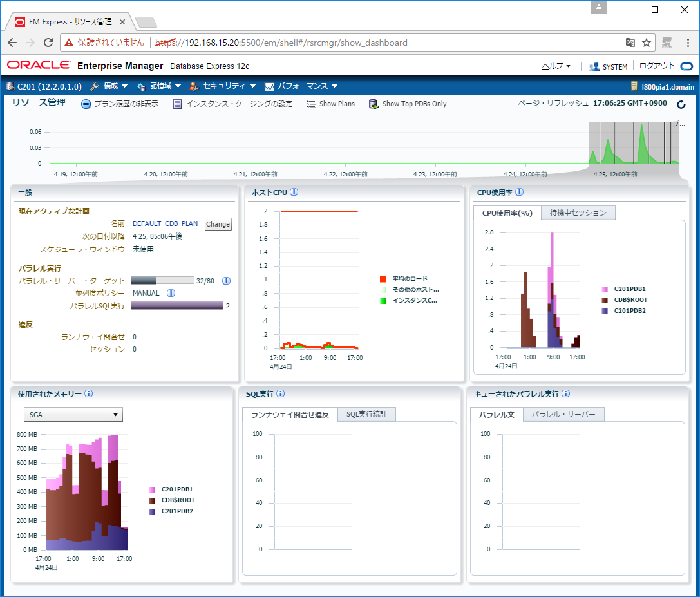
Task: Click the Change plan button
Action: click(x=218, y=224)
